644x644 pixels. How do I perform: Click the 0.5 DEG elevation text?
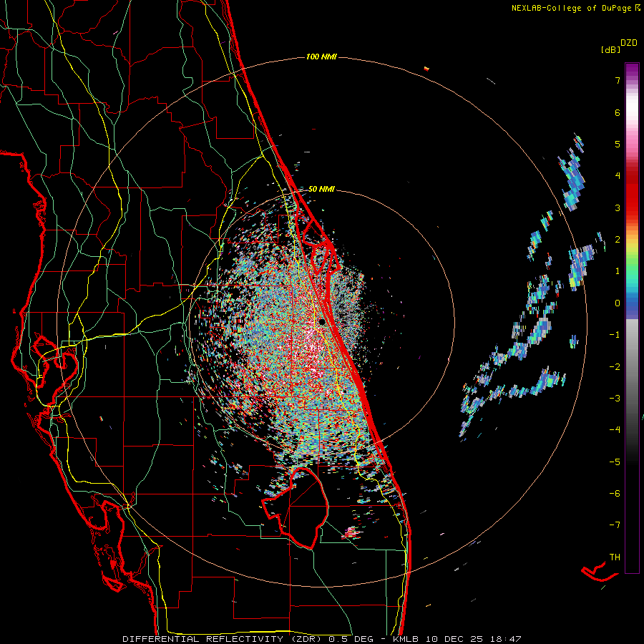click(351, 639)
